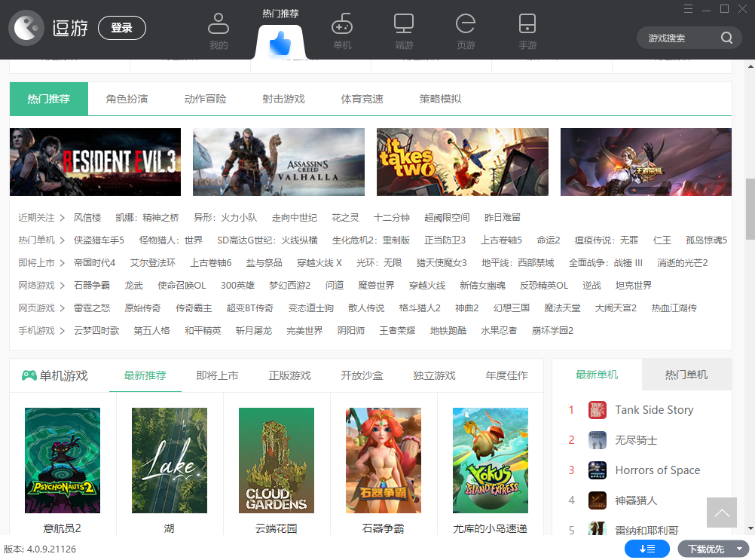
Task: Open the 手游 phone icon
Action: click(527, 23)
